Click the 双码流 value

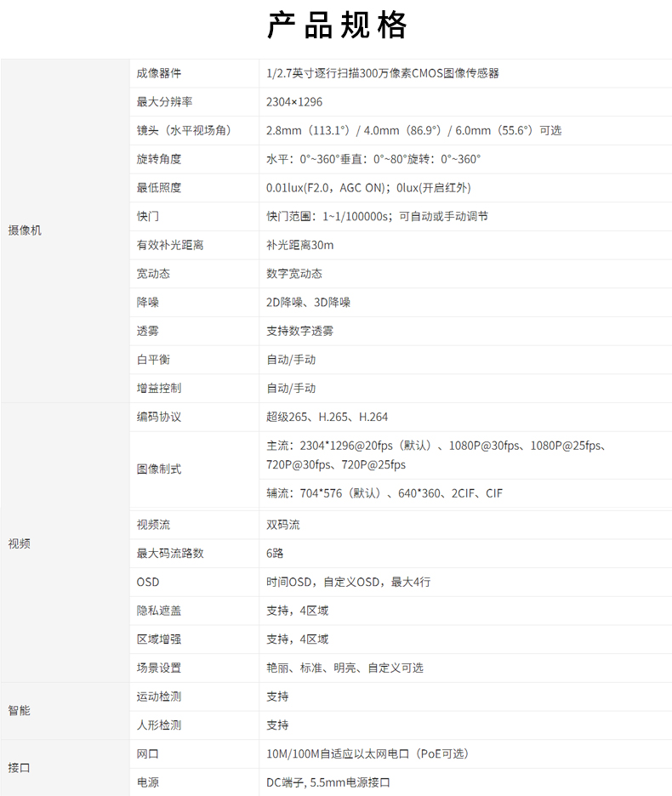pos(283,525)
